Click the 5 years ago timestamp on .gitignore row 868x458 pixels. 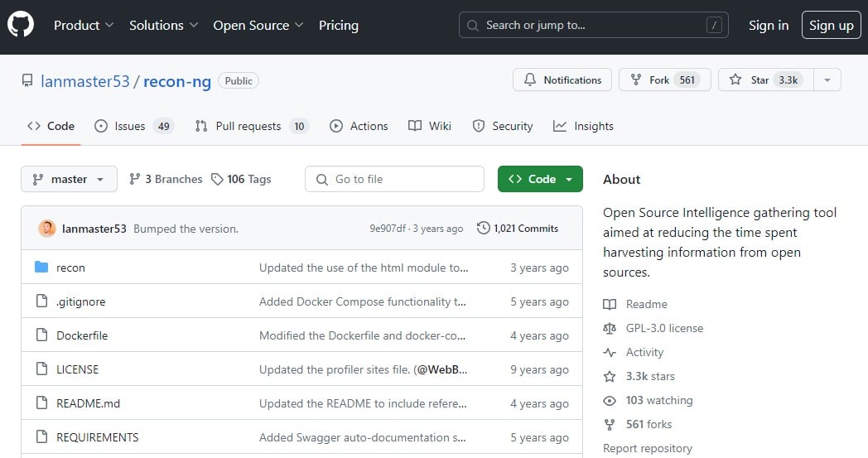(x=539, y=301)
